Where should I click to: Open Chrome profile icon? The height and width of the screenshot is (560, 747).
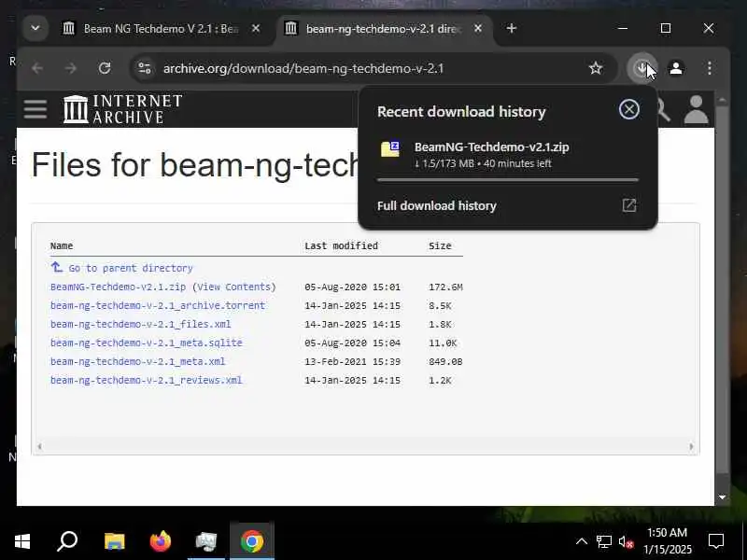675,68
